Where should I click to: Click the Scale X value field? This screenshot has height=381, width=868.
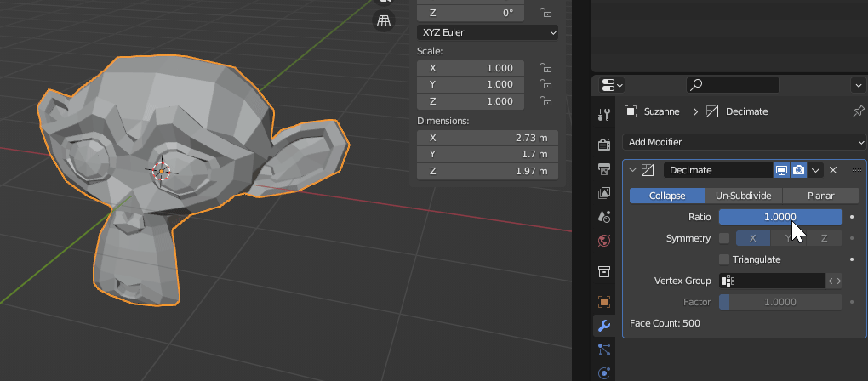tap(471, 68)
